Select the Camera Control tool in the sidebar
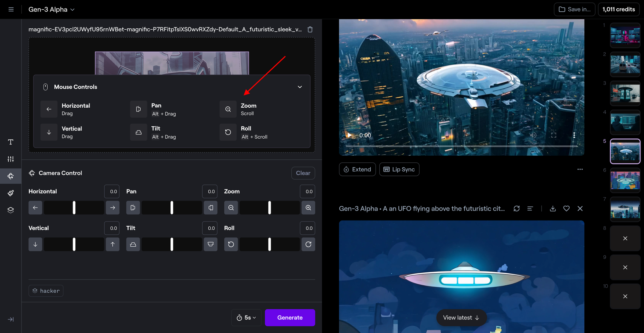 coord(10,176)
